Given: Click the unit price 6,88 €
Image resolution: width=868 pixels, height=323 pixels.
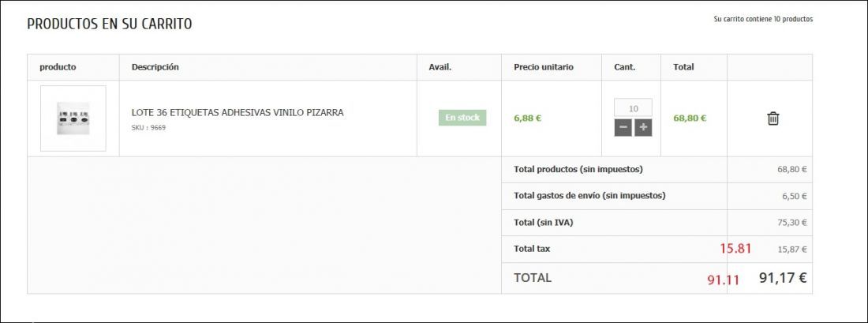Looking at the screenshot, I should coord(528,118).
